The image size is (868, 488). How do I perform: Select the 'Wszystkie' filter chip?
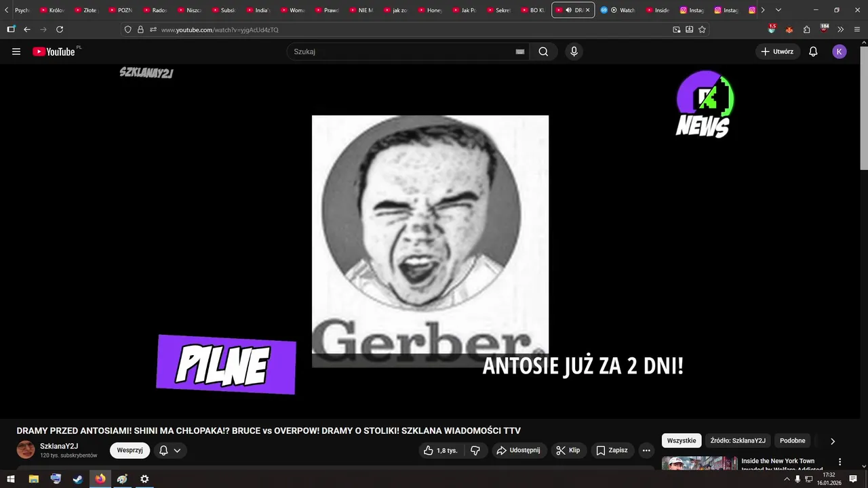click(x=682, y=441)
